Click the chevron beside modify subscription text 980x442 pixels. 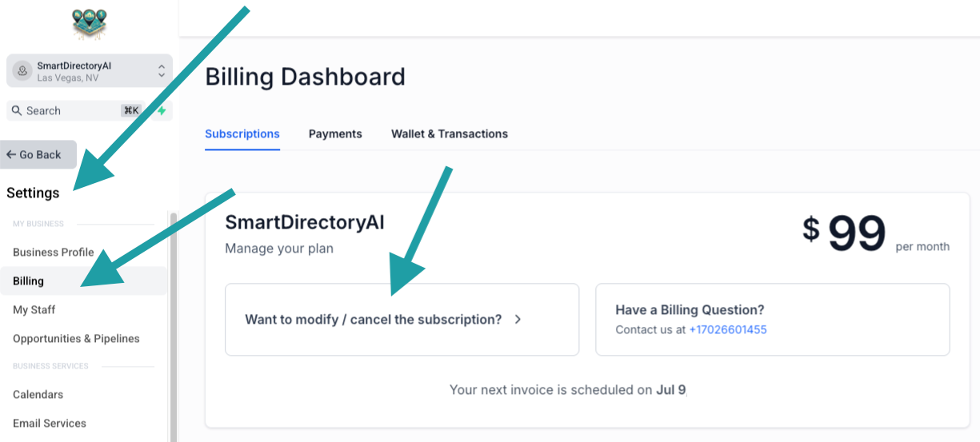point(518,319)
